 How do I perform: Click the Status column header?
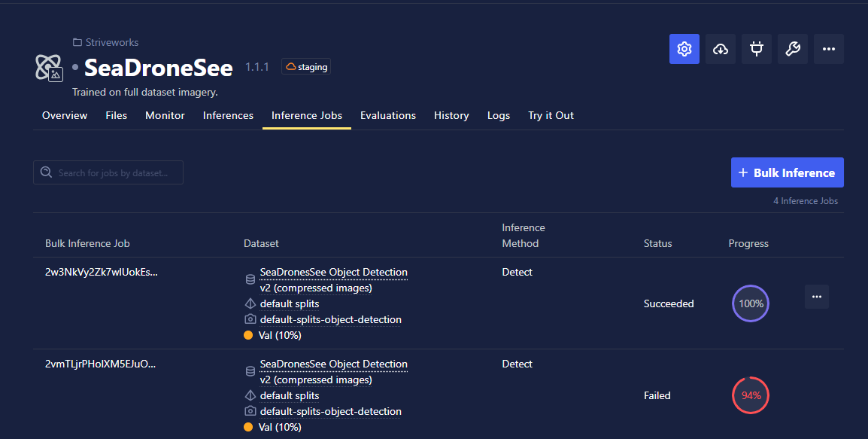tap(657, 243)
